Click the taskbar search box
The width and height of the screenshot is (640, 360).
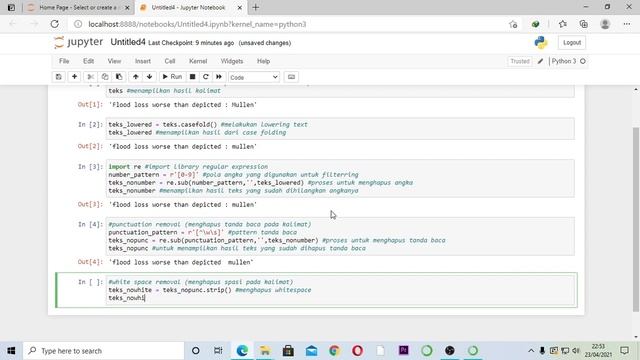(x=104, y=351)
